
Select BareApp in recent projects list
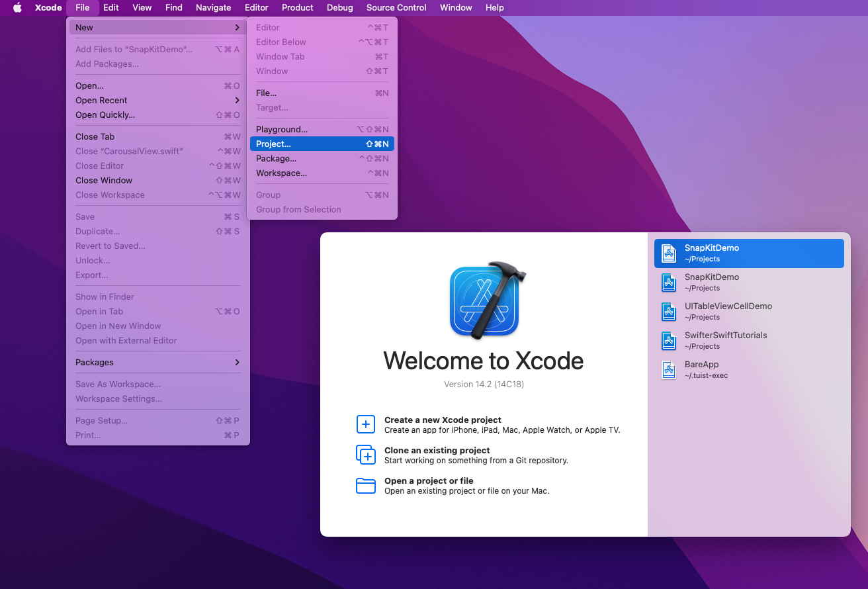749,370
